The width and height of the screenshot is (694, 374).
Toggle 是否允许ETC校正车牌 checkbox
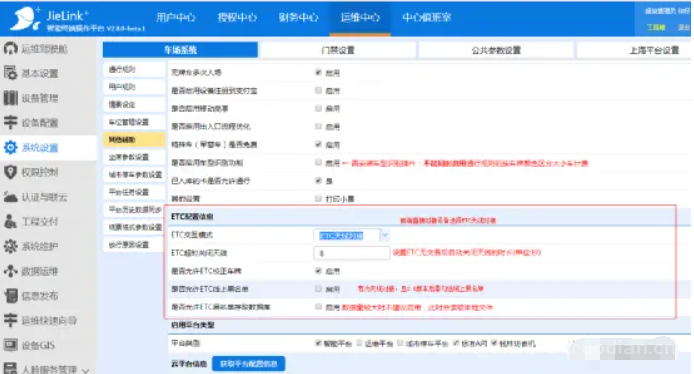coord(318,270)
